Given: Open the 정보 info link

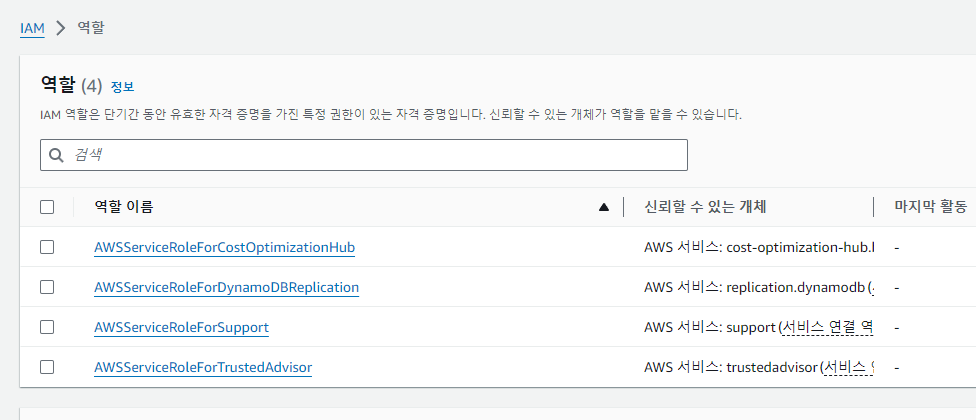Looking at the screenshot, I should (122, 86).
